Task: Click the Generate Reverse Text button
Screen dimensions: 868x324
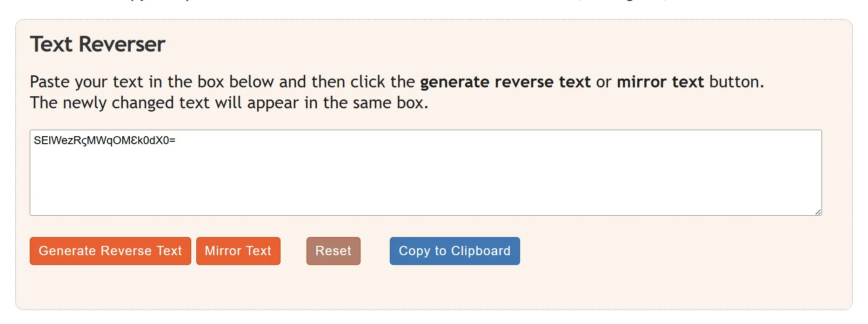Action: click(x=110, y=251)
